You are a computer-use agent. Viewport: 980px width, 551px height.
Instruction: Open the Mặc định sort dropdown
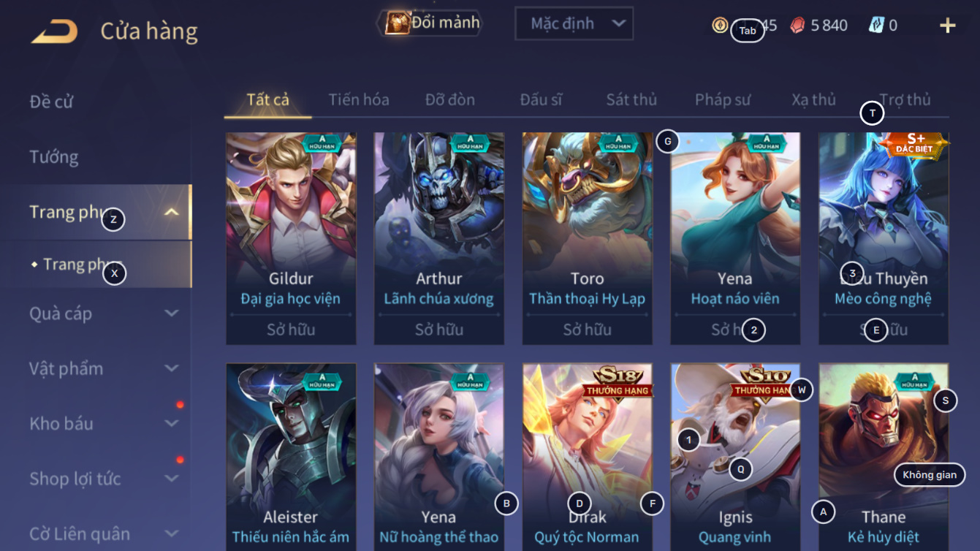[x=574, y=23]
